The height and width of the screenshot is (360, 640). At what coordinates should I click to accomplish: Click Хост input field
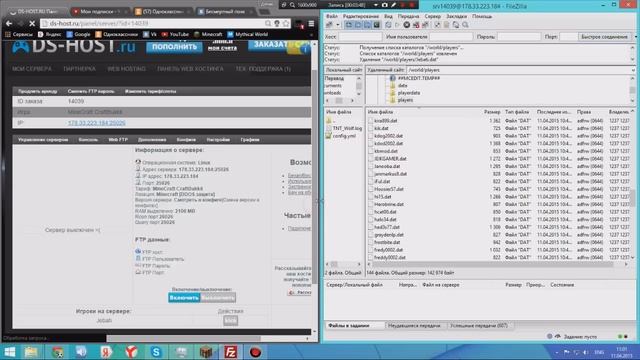(x=360, y=37)
